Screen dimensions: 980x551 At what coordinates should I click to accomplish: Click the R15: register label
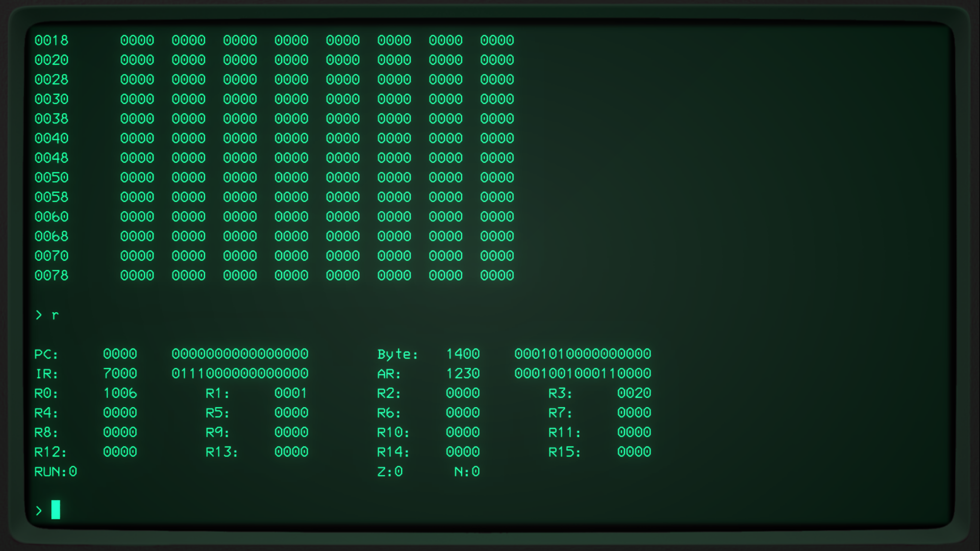(x=565, y=452)
